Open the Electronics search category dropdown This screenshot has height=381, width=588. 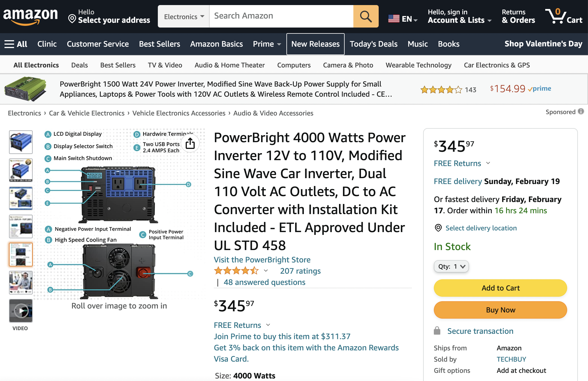184,17
